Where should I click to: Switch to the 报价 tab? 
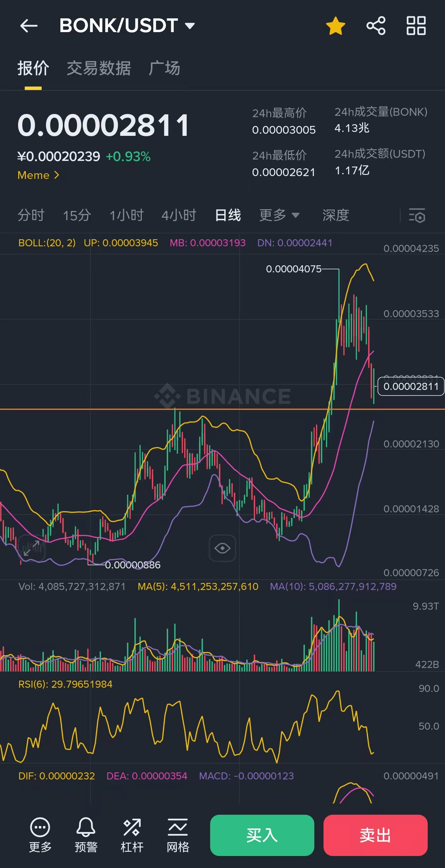[33, 68]
